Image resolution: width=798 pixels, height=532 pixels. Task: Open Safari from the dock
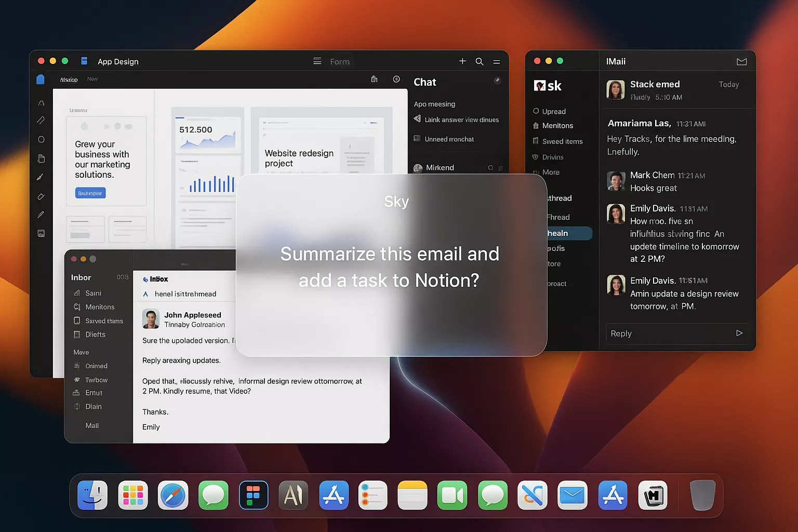click(x=173, y=495)
